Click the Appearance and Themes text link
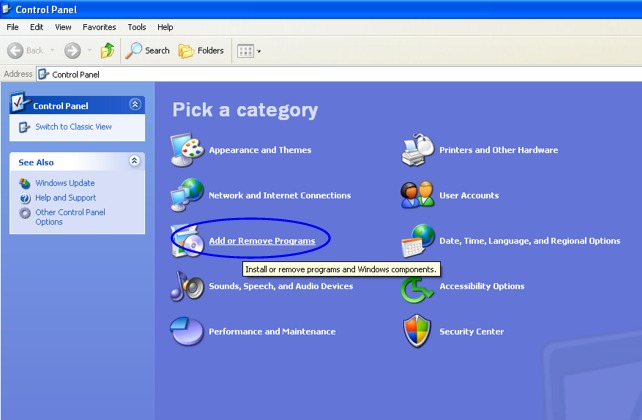This screenshot has width=642, height=420. [260, 150]
